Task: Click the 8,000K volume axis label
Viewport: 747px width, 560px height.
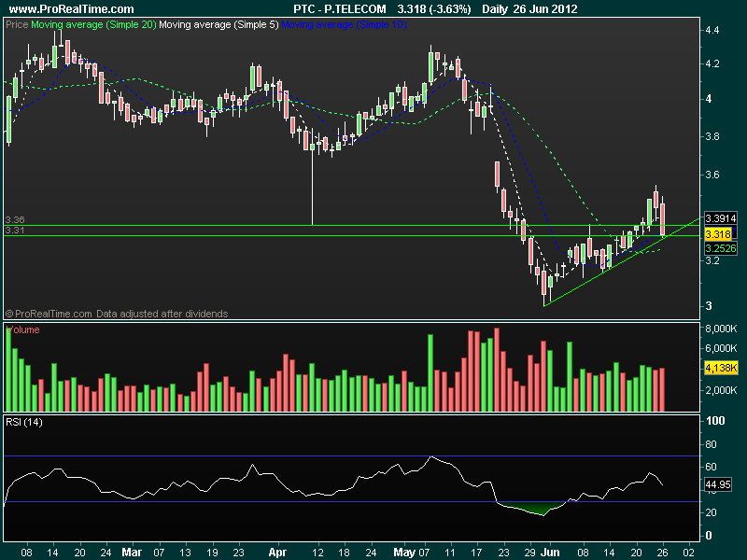Action: point(721,329)
